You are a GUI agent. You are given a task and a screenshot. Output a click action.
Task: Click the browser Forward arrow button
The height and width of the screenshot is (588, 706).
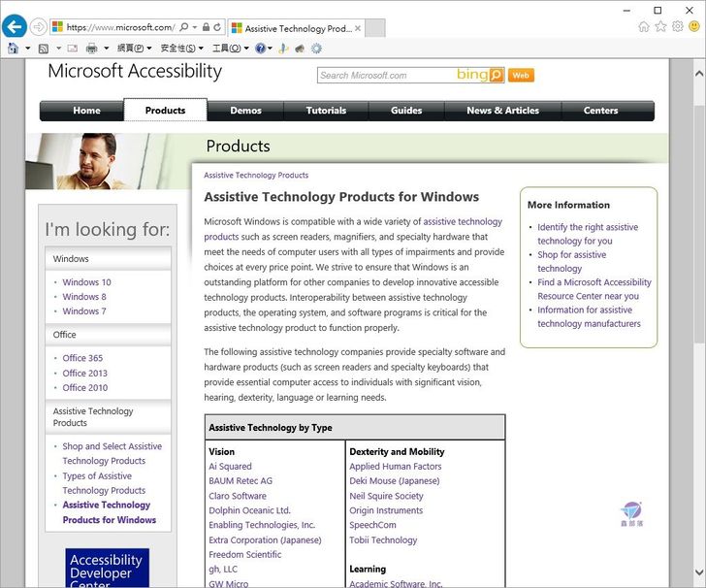tap(38, 26)
